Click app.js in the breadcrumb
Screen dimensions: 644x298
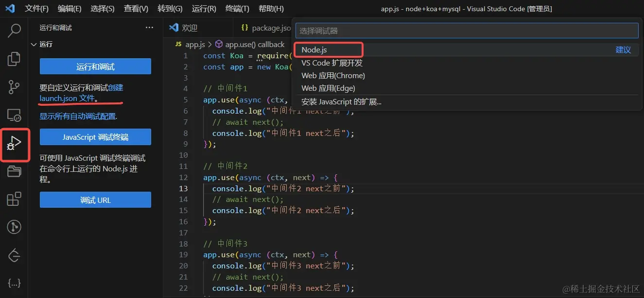pos(195,44)
